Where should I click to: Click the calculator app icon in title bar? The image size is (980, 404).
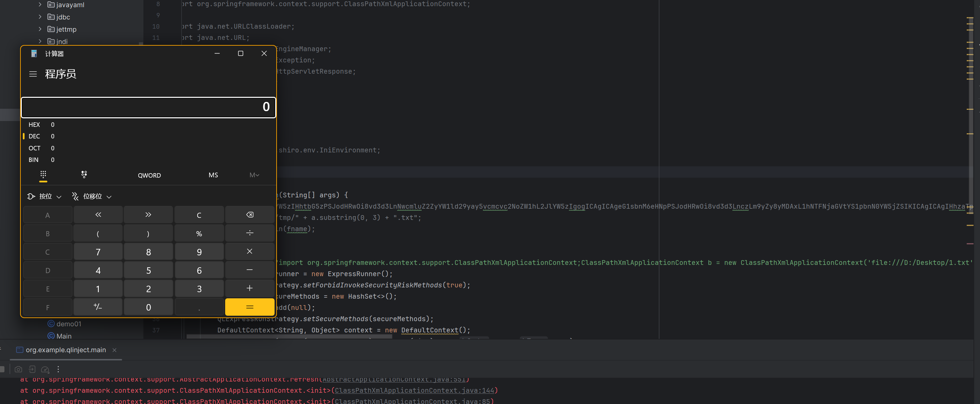click(x=34, y=54)
